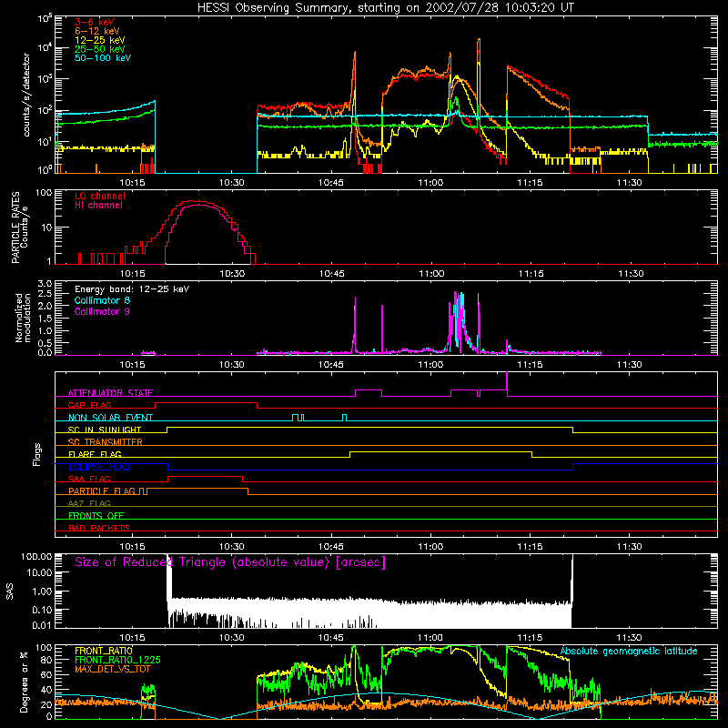The height and width of the screenshot is (728, 728).
Task: Select the A4Z_FLAG label
Action: [x=89, y=503]
